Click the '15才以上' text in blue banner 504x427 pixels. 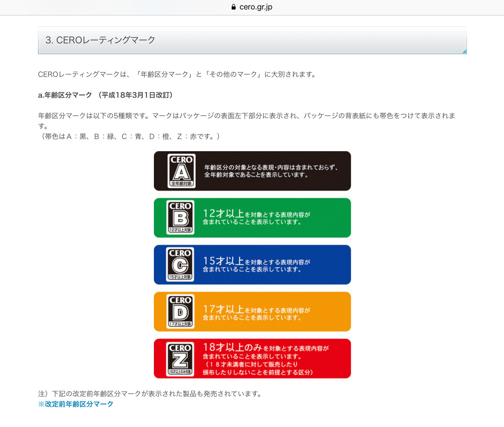(x=223, y=261)
